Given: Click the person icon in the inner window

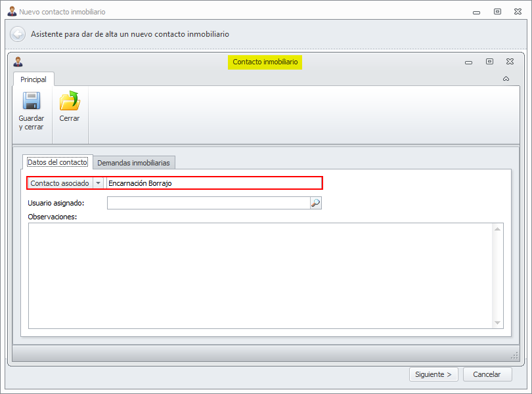Looking at the screenshot, I should click(x=18, y=62).
